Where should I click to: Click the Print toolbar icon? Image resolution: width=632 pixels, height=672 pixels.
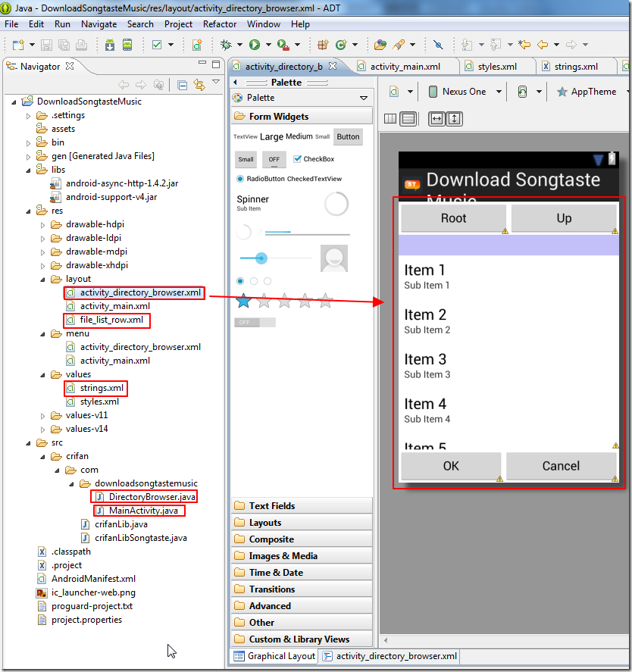82,45
